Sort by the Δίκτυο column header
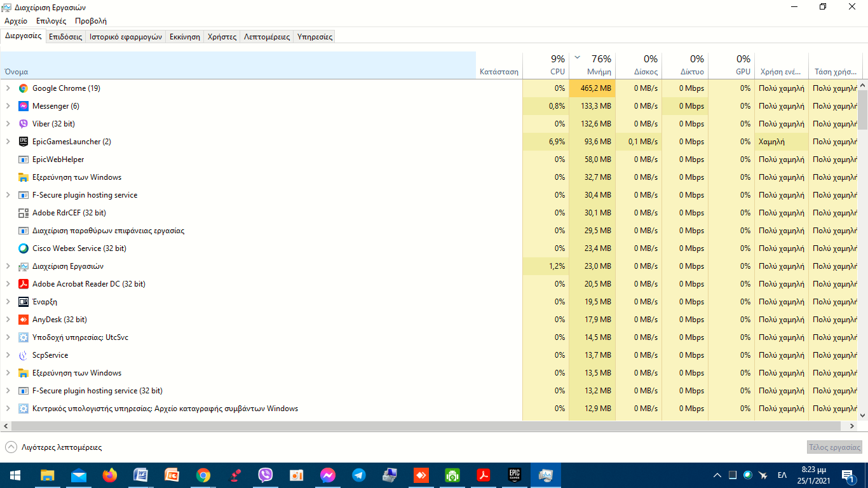Image resolution: width=868 pixels, height=488 pixels. pyautogui.click(x=685, y=65)
